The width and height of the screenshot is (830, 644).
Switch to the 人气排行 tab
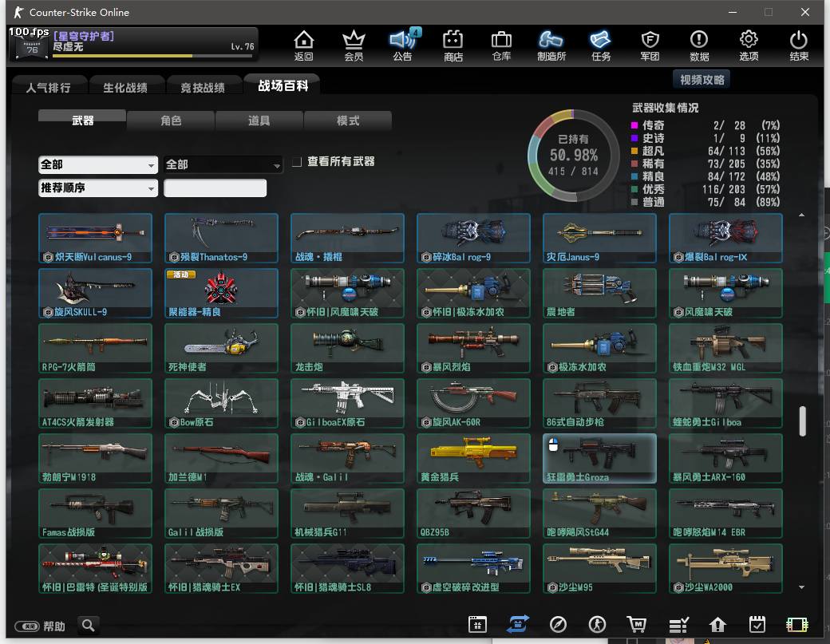[49, 87]
